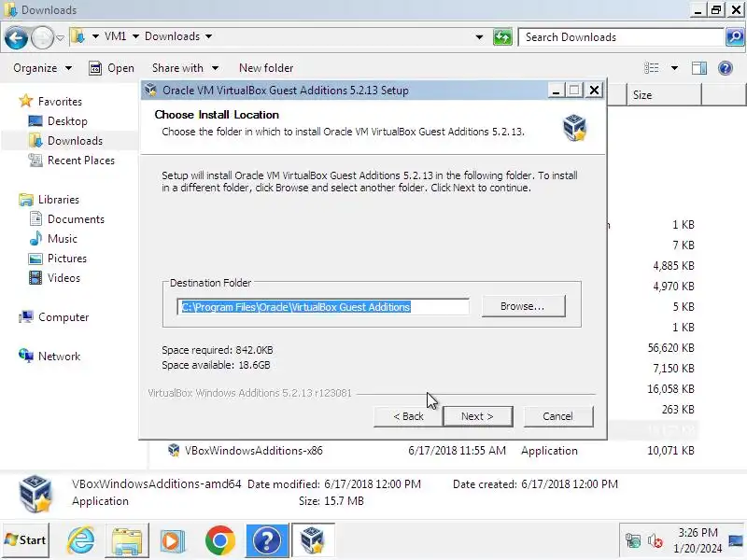Open the Start menu
The width and height of the screenshot is (747, 560).
pos(25,540)
